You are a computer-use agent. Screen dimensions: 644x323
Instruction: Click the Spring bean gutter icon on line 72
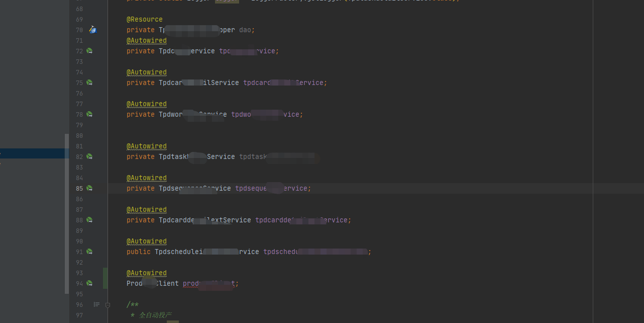[89, 51]
